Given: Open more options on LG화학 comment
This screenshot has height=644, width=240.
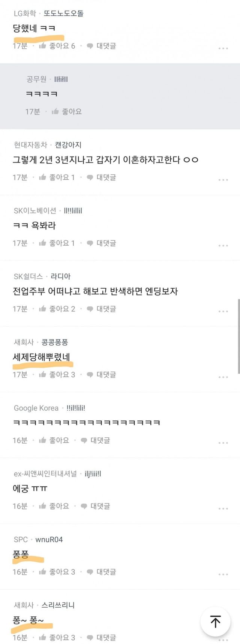Looking at the screenshot, I should tap(223, 48).
